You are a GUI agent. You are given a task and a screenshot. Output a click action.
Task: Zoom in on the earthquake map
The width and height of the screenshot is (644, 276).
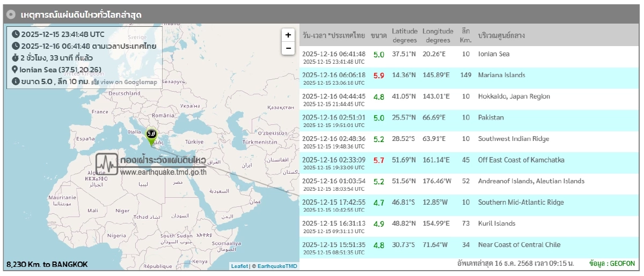click(x=288, y=35)
